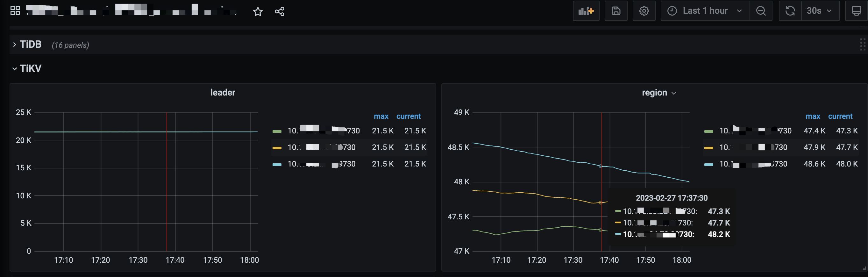Click the 48.0 K current value
Image resolution: width=868 pixels, height=277 pixels.
pos(847,164)
